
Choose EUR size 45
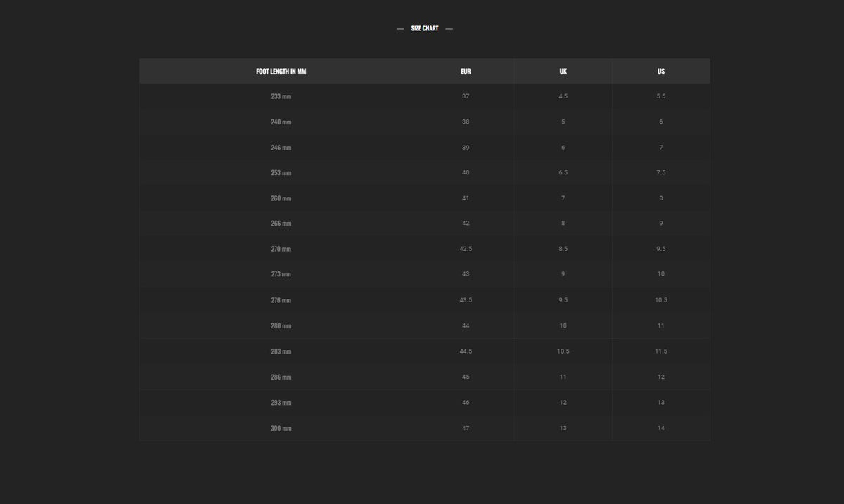[466, 377]
